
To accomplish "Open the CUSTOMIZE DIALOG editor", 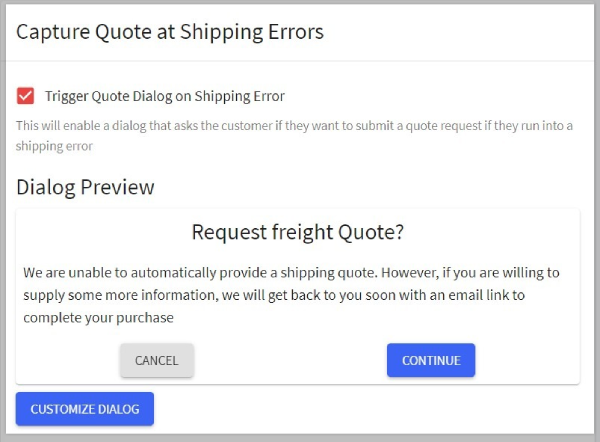I will tap(85, 409).
